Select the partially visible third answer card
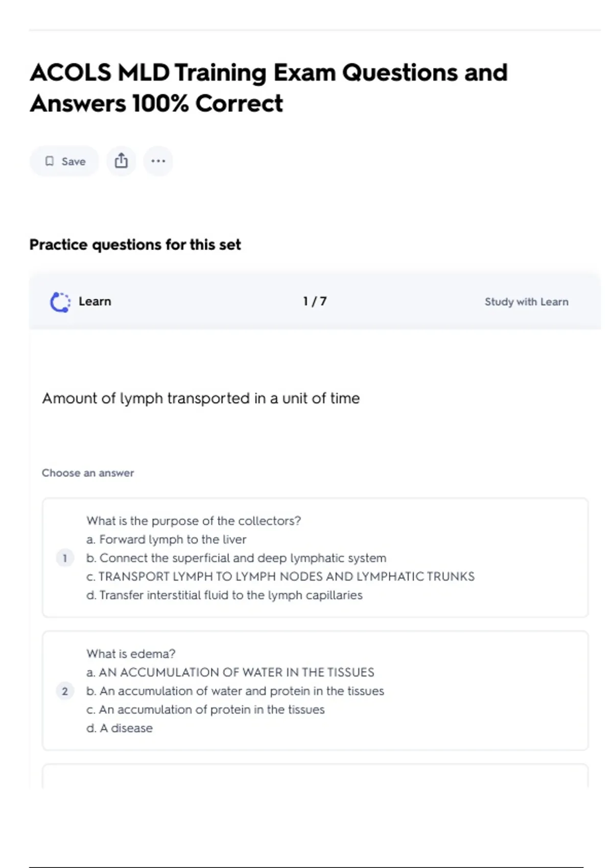The image size is (613, 868). coord(315,776)
